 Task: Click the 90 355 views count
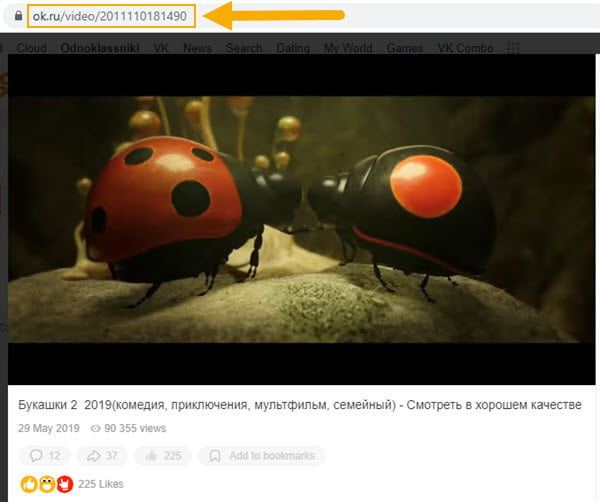[135, 428]
